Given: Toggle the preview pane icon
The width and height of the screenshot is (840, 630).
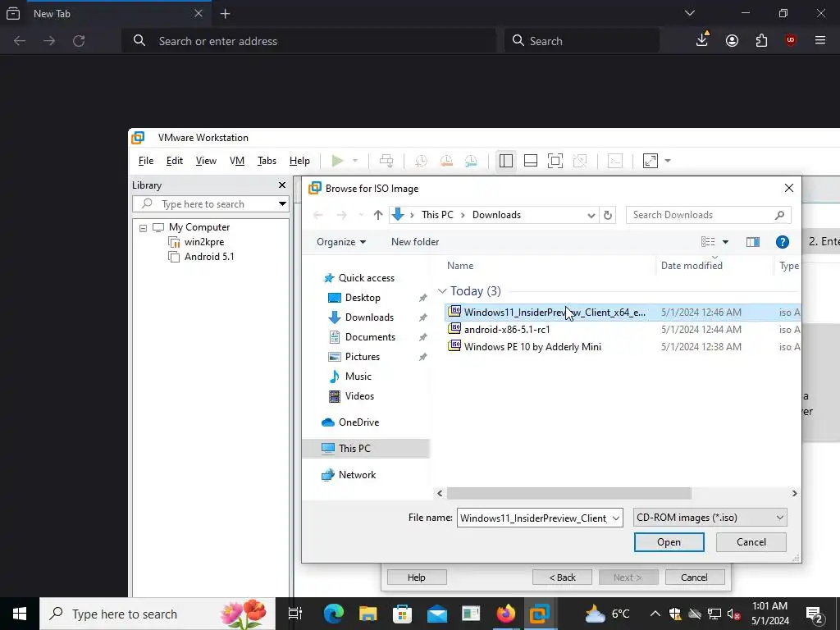Looking at the screenshot, I should [x=753, y=242].
